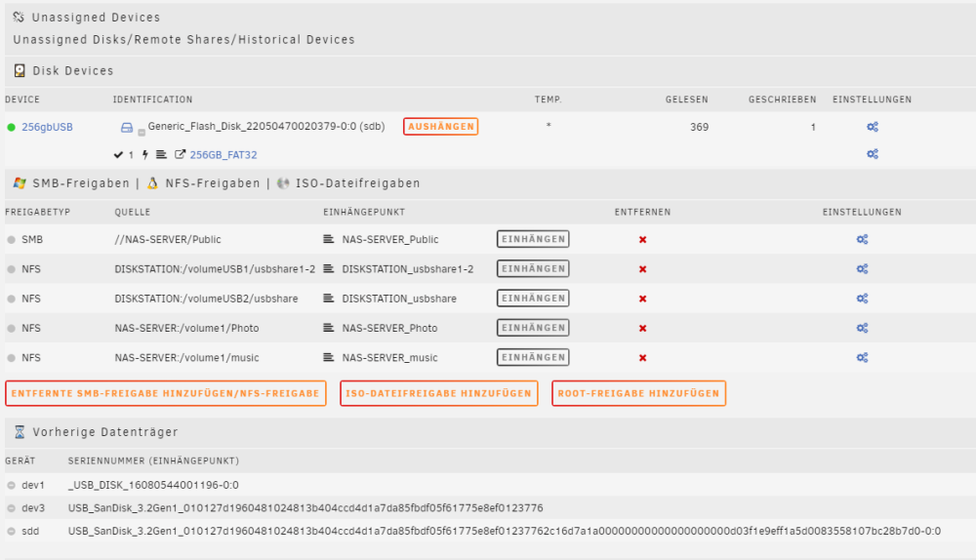
Task: Expand partitions toggle beside Generic_Flash_Disk
Action: pyautogui.click(x=142, y=133)
